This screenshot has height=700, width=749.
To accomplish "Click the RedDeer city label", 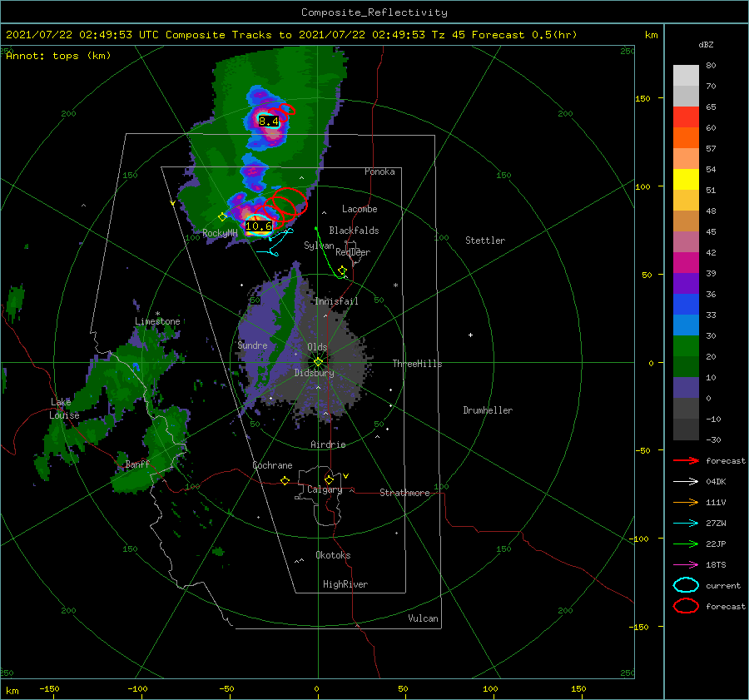I will pyautogui.click(x=353, y=252).
